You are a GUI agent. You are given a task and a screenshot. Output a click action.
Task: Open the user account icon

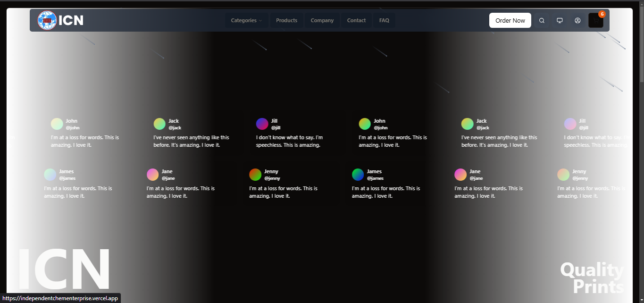point(577,20)
